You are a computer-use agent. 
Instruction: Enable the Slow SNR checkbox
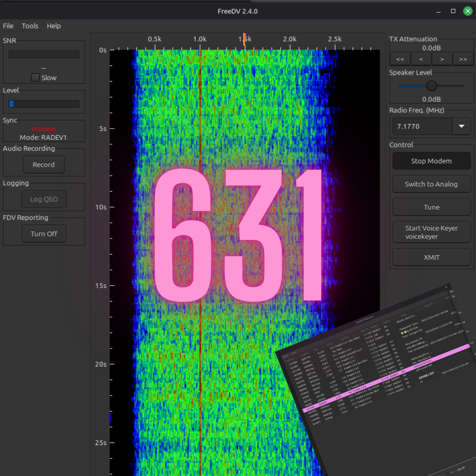(x=35, y=78)
